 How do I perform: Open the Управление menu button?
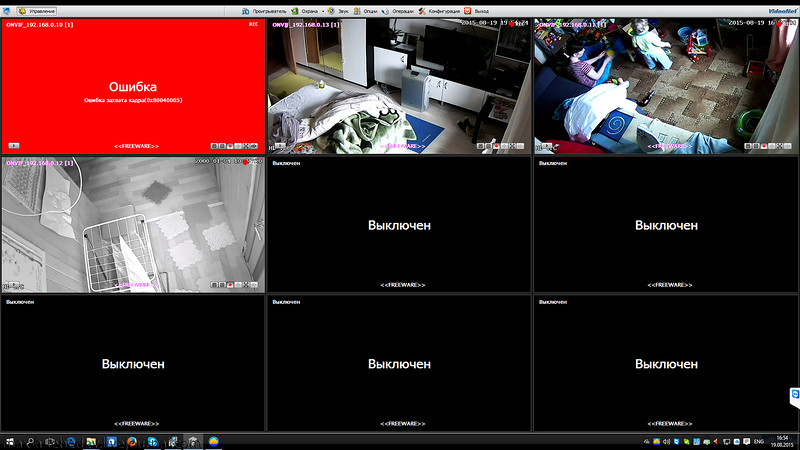click(36, 11)
